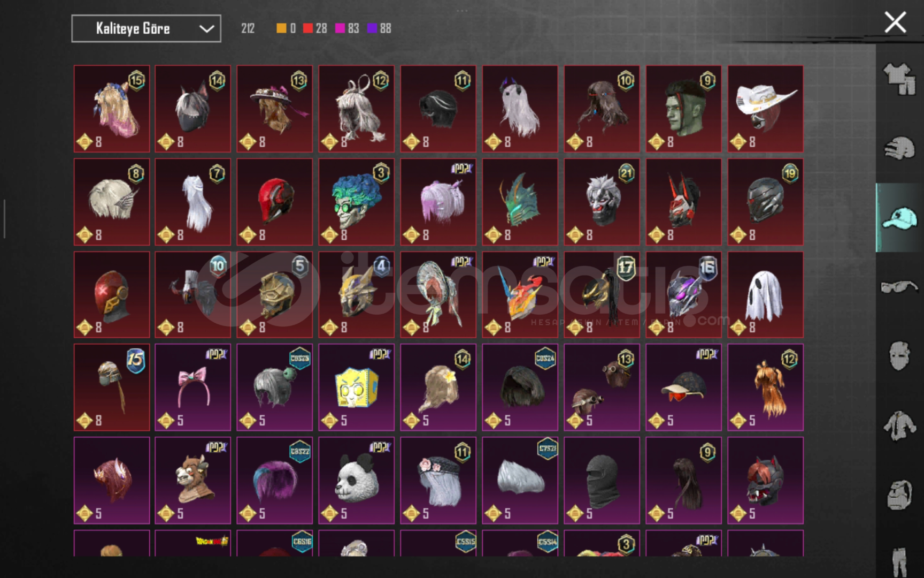Close the inventory screen with X
The image size is (924, 578).
click(895, 22)
